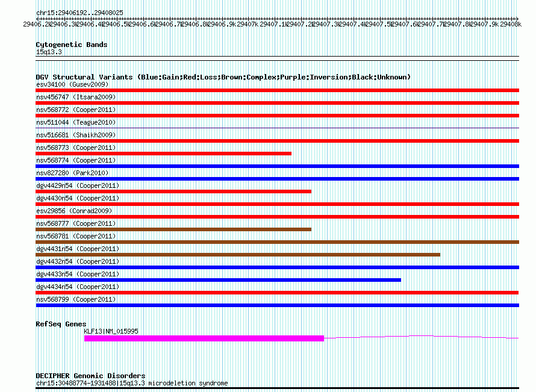The height and width of the screenshot is (392, 536).
Task: Click the nsv568799 (Cooper2011) label
Action: pyautogui.click(x=76, y=299)
